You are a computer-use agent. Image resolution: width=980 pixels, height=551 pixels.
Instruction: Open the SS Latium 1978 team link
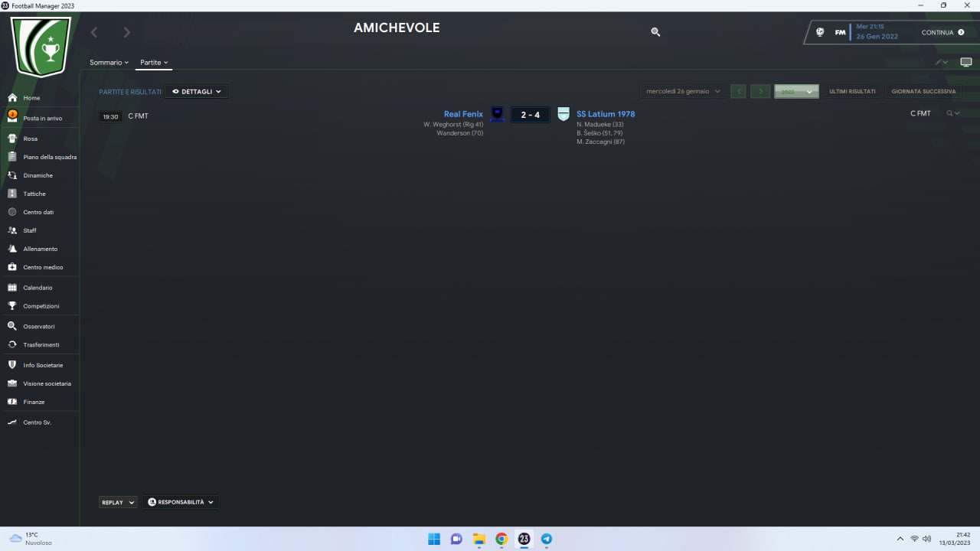click(x=606, y=114)
